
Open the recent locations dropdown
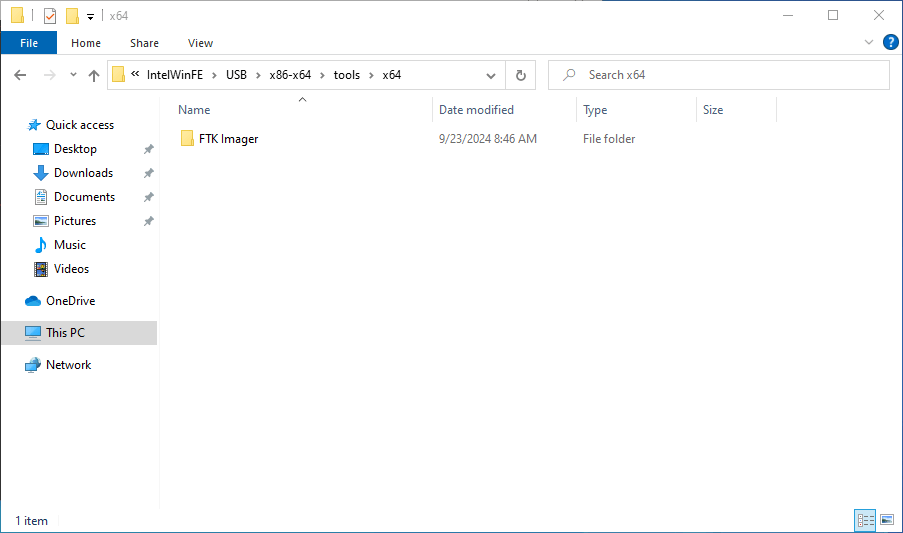click(x=73, y=75)
